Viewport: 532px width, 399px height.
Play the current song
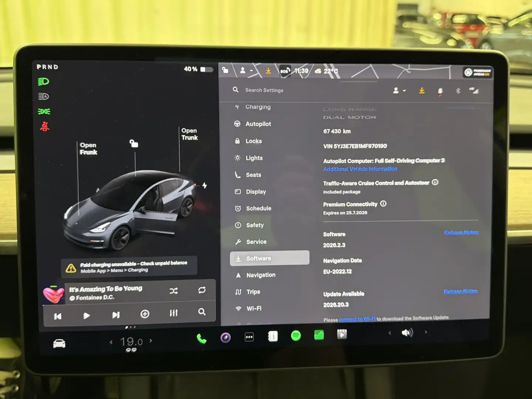point(86,316)
